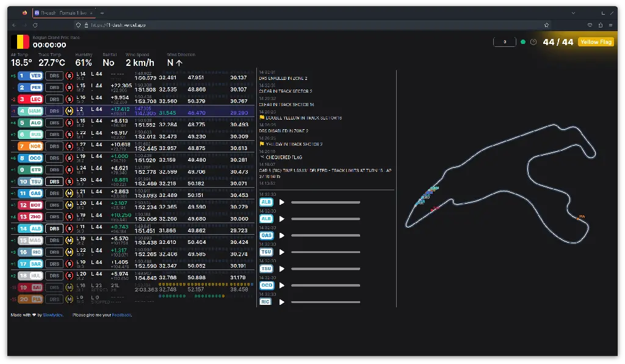Click the Yellow Flag status badge
Screen dimensions: 625x364
point(596,42)
